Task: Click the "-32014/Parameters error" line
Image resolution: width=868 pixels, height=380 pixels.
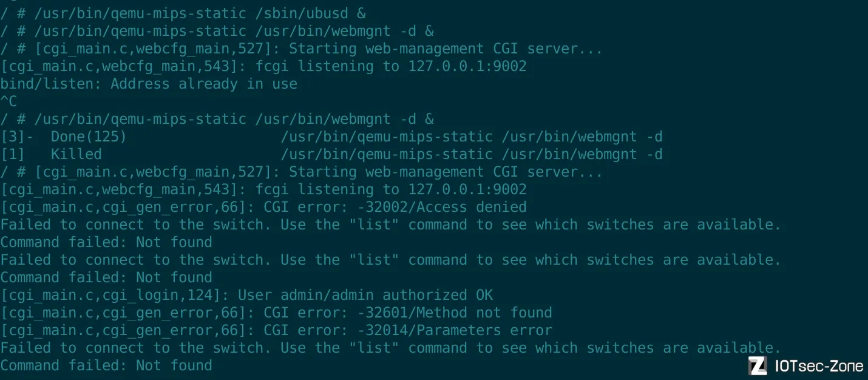Action: (454, 330)
